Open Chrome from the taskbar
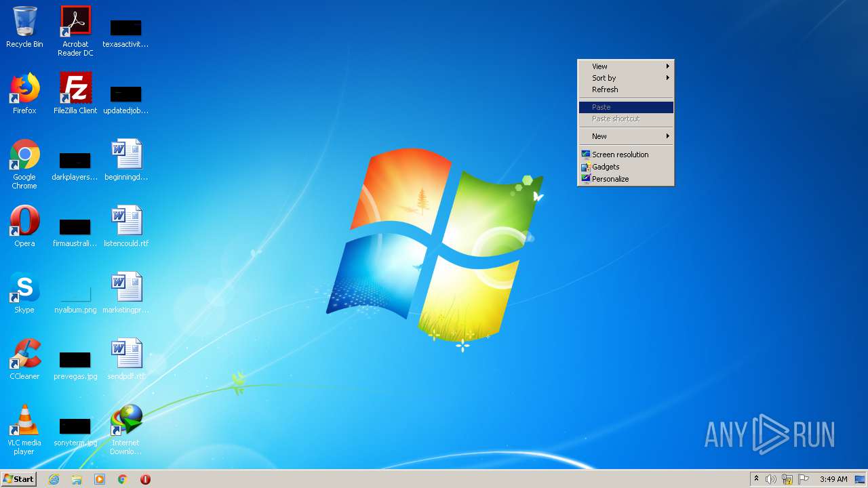The image size is (868, 488). pos(123,479)
